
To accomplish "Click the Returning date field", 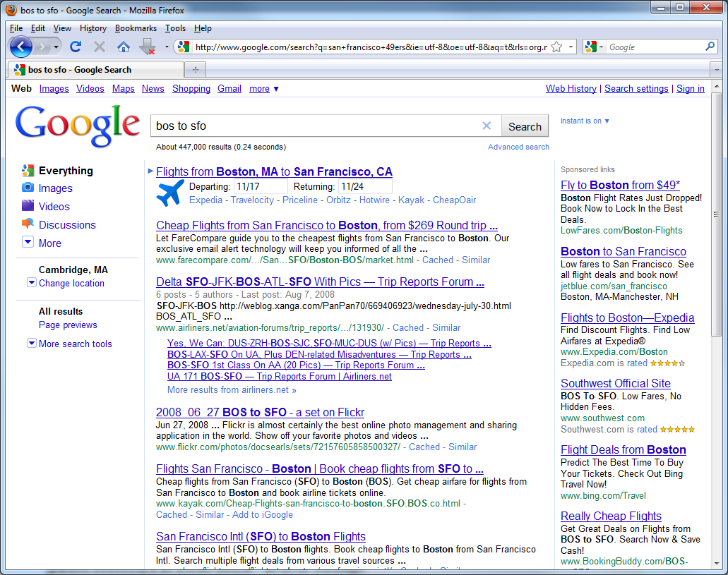I will click(365, 186).
